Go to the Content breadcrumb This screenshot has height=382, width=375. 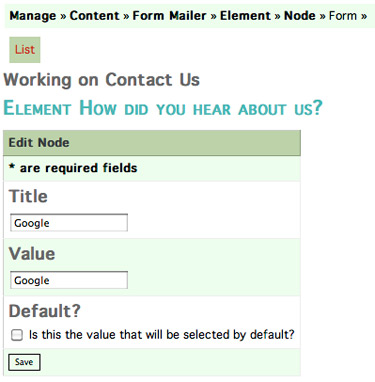94,16
